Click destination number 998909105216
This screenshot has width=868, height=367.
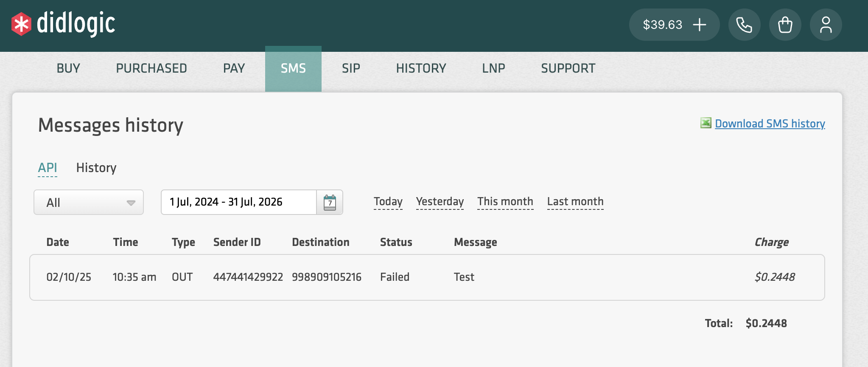327,277
